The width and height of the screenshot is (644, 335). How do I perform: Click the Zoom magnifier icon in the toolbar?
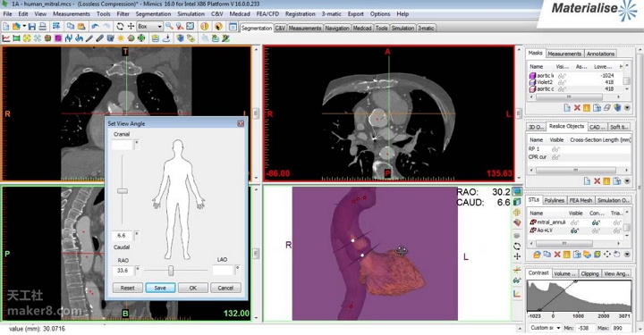[x=169, y=26]
